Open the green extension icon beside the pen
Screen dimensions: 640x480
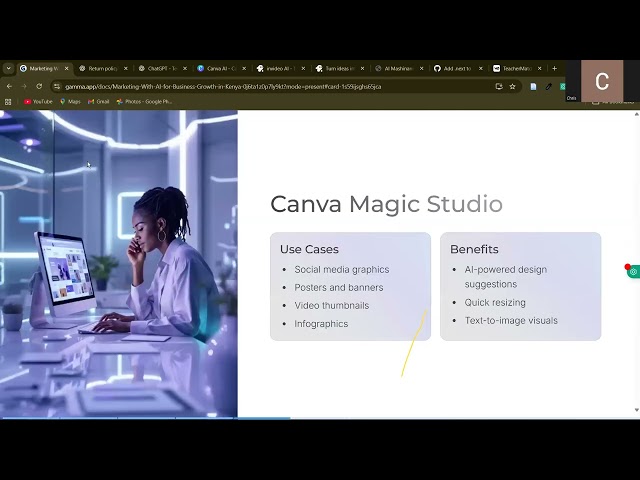coord(563,87)
